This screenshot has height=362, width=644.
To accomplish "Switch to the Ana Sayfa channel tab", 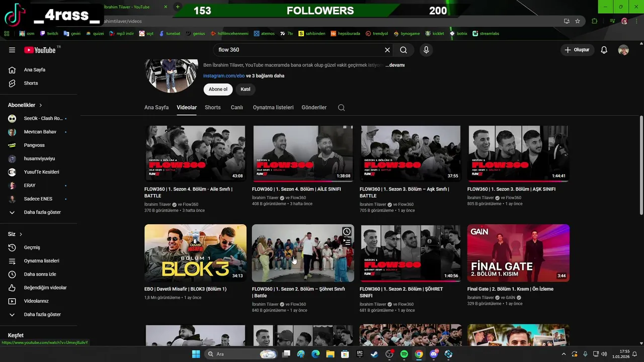I will click(x=156, y=108).
